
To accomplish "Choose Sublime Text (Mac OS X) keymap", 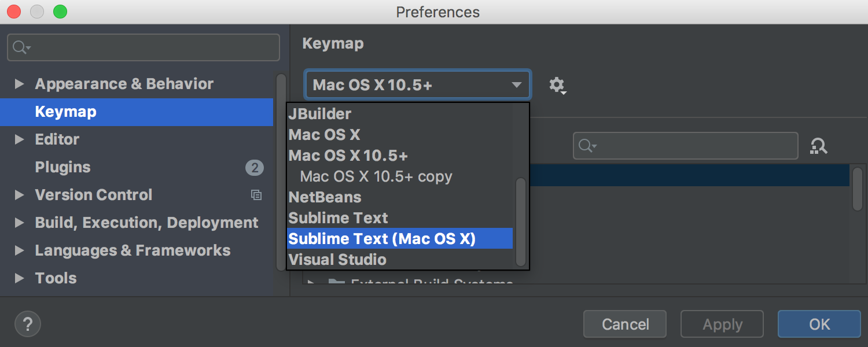I will pos(400,239).
